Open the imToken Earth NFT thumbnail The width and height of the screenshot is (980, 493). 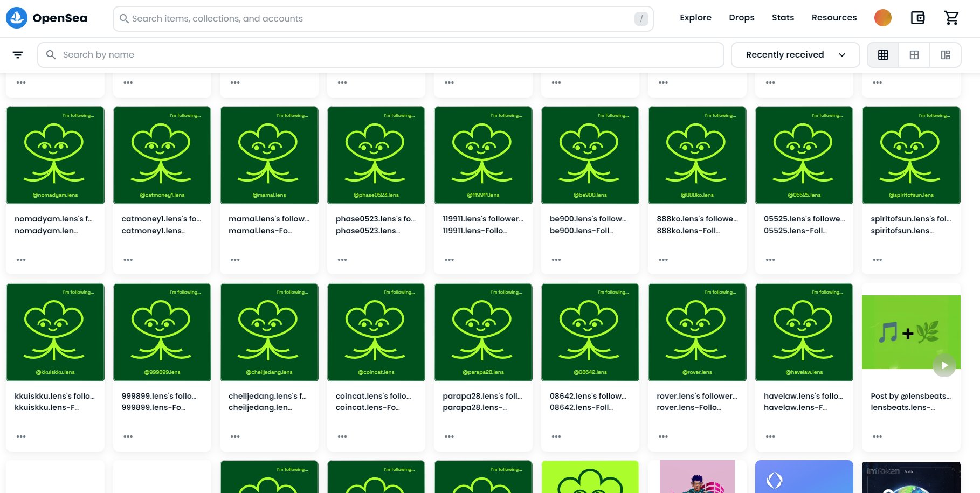point(911,477)
